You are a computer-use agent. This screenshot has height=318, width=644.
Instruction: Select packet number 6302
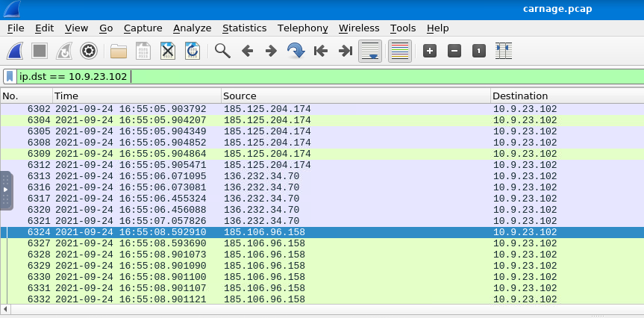(x=322, y=109)
